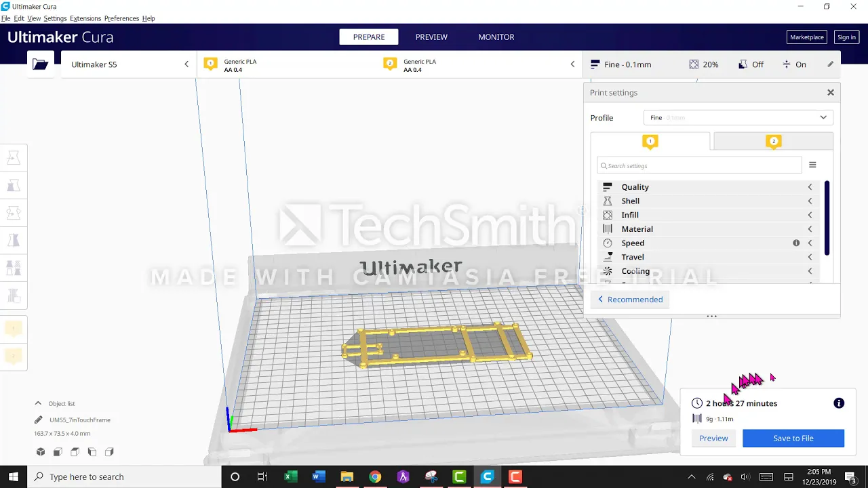This screenshot has width=868, height=488.
Task: Expand the Shell settings category
Action: (x=709, y=201)
